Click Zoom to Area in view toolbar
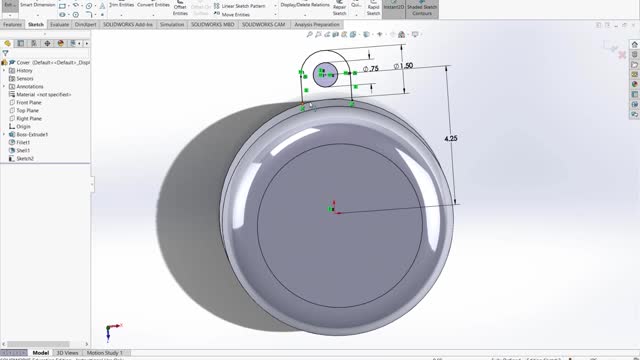Screen dimensions: 640x360 tap(318, 35)
